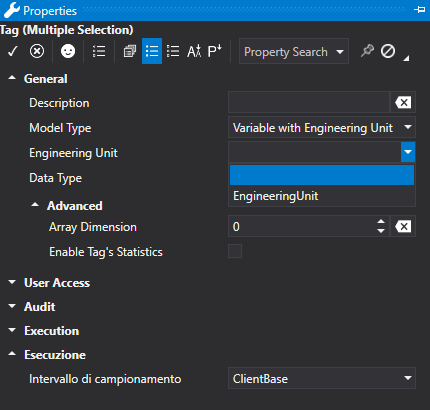Open the Property Search dropdown

click(x=294, y=51)
